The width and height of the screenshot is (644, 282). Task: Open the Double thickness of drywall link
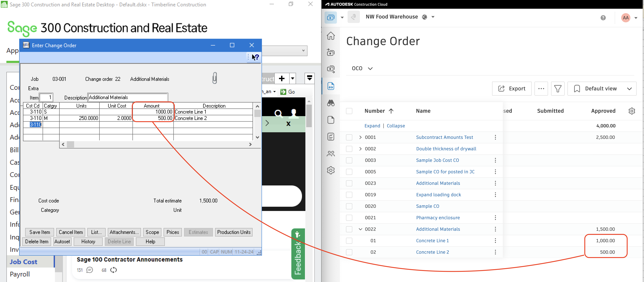446,149
